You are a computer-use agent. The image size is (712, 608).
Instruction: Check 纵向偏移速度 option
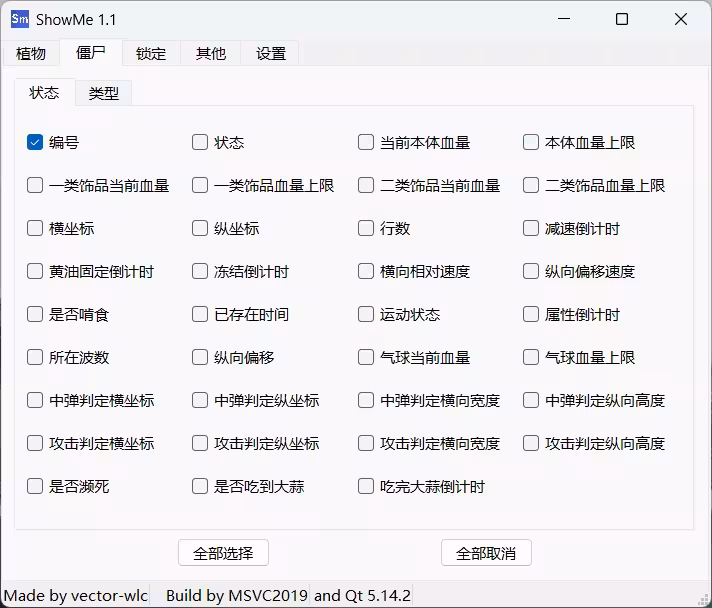click(531, 271)
